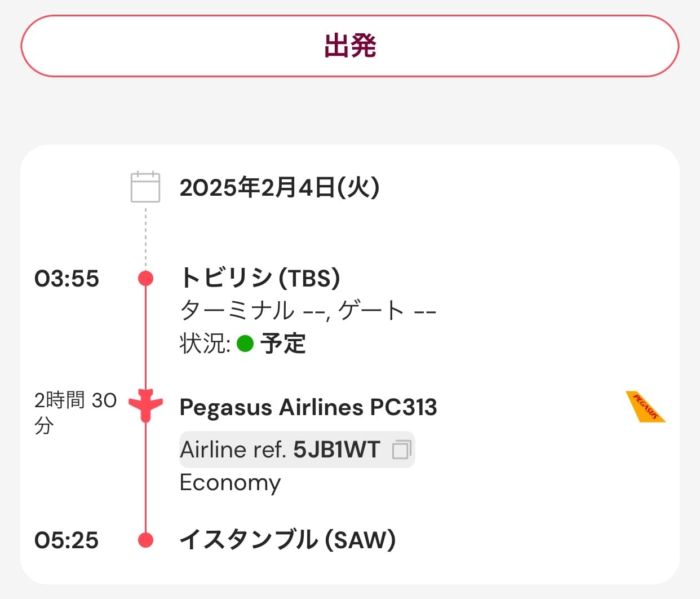This screenshot has height=599, width=700.
Task: Click the トビリシ (TBS) airport name
Action: (x=260, y=278)
